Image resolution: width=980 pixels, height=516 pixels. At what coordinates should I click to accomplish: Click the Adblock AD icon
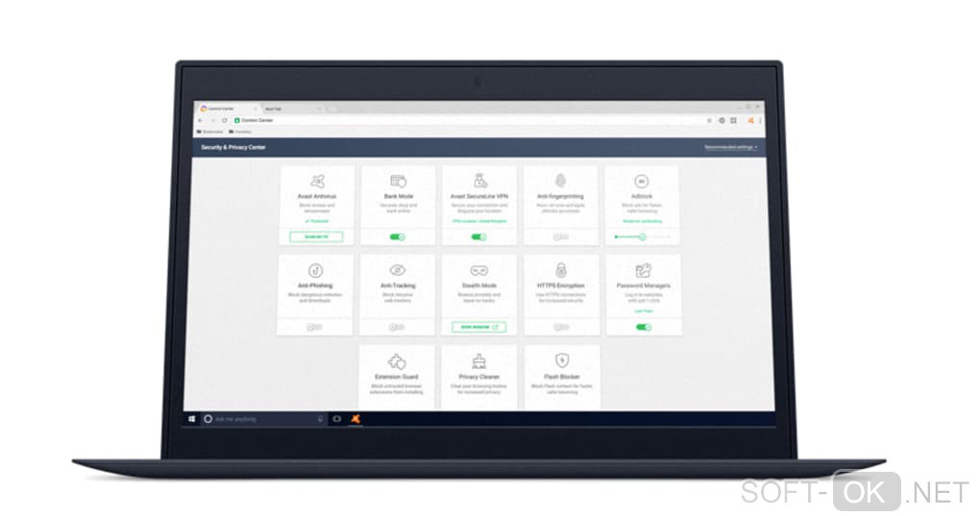tap(641, 182)
